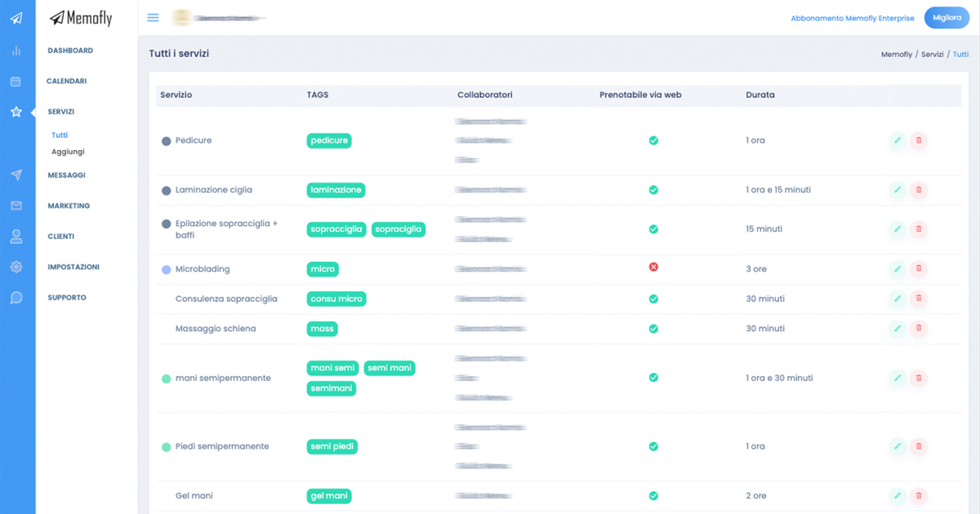
Task: Open the settings gear sidebar icon
Action: click(x=16, y=267)
